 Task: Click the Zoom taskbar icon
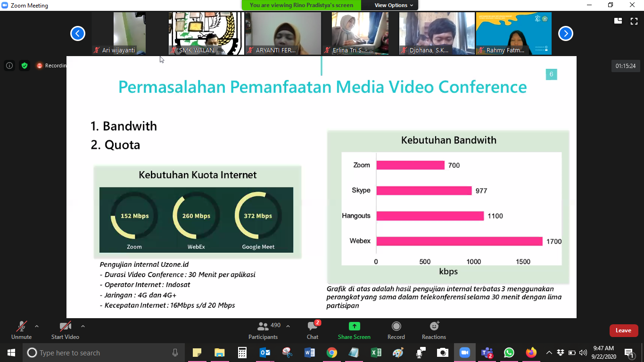click(x=465, y=353)
